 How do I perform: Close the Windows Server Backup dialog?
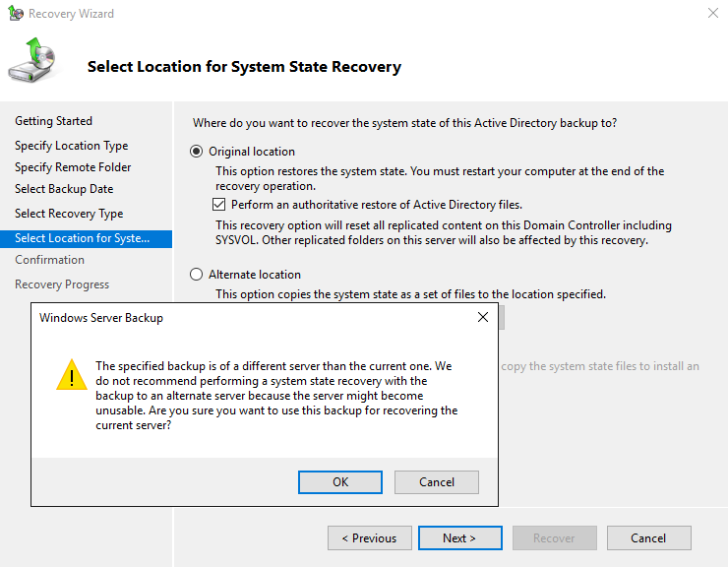click(483, 318)
